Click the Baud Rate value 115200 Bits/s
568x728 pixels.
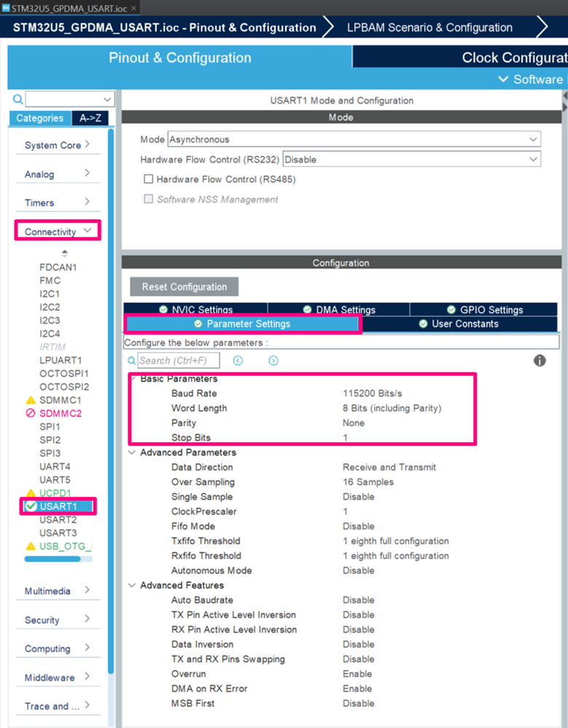tap(373, 394)
